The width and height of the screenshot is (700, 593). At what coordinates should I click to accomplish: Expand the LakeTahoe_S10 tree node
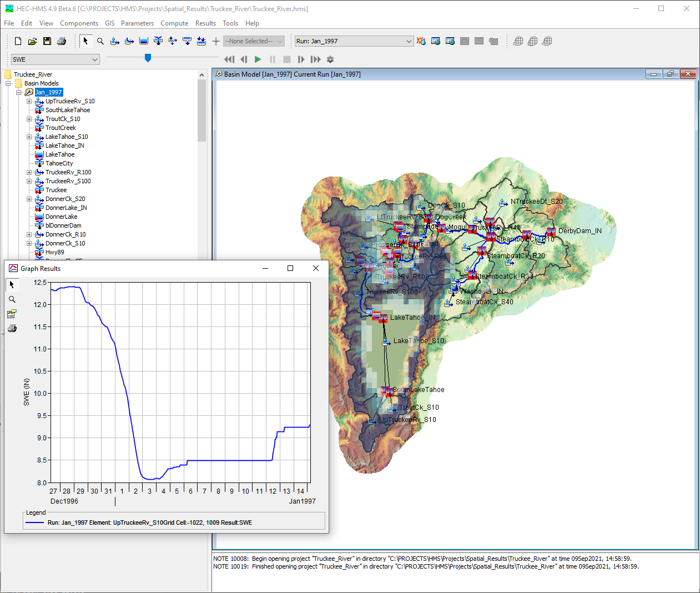coord(29,137)
